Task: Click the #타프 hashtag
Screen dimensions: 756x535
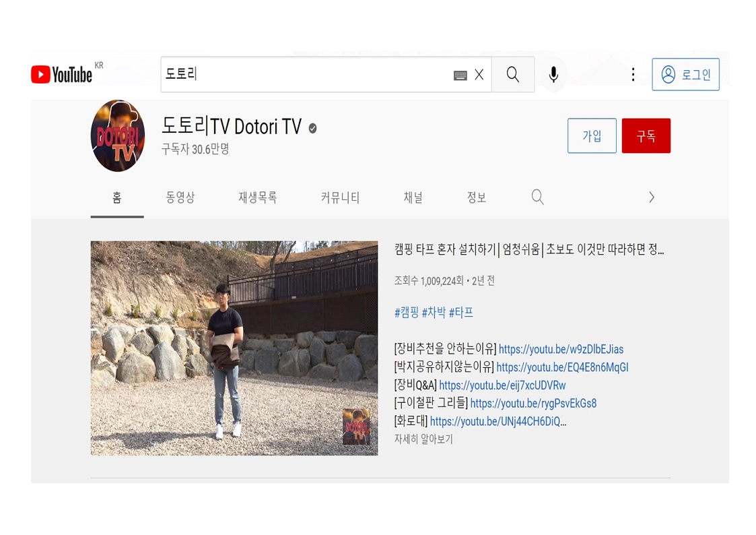Action: click(461, 313)
